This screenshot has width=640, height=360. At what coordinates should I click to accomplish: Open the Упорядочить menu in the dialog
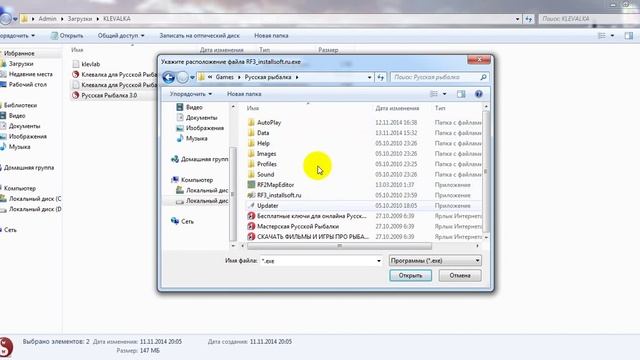(191, 94)
